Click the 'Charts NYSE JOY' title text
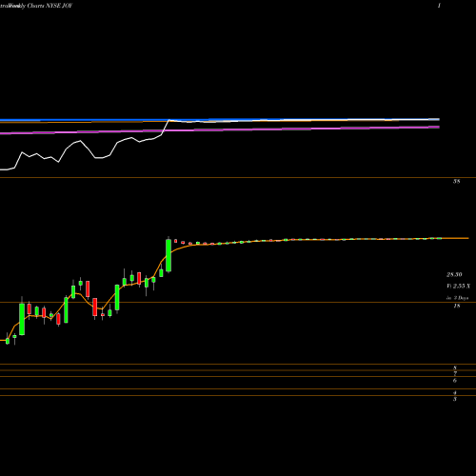Viewport: 476px width, 476px height. tap(50, 6)
